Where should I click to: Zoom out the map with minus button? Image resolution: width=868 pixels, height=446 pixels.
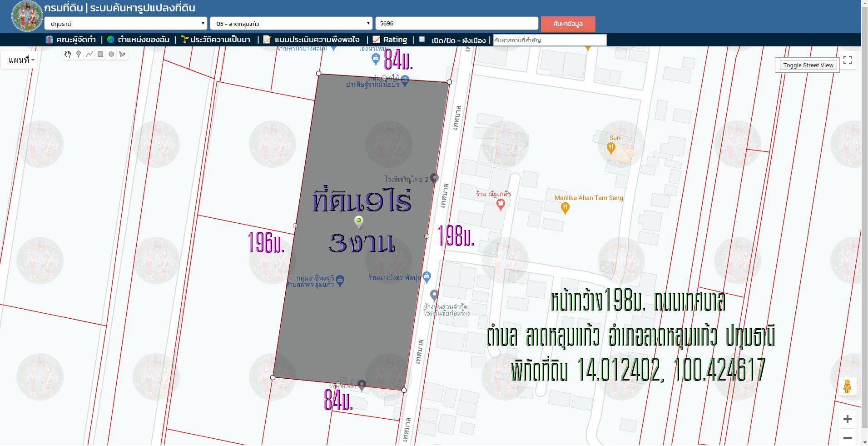click(847, 437)
